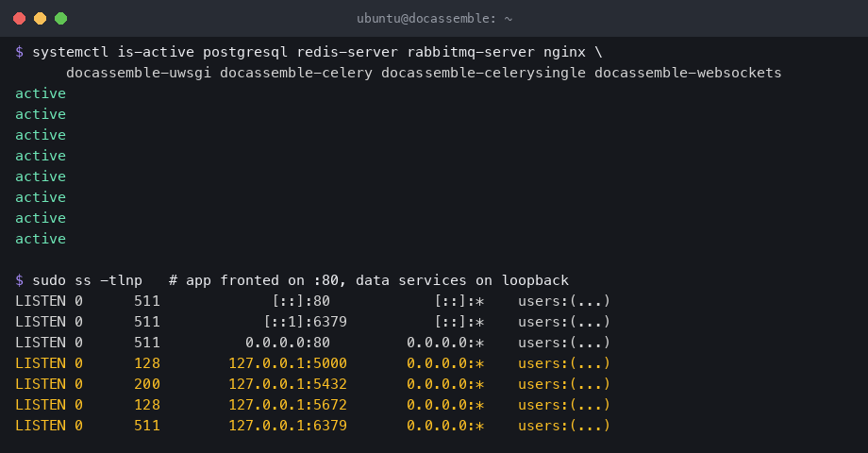Screen dimensions: 868x453
Task: Click 'users:(...)' in the 127.0.0.1:6379 row
Action: coord(564,426)
